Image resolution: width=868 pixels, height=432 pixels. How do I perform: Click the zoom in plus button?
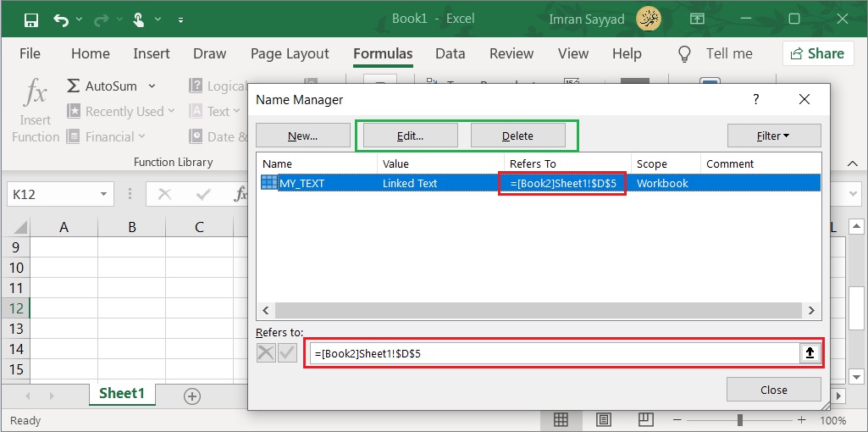click(801, 420)
